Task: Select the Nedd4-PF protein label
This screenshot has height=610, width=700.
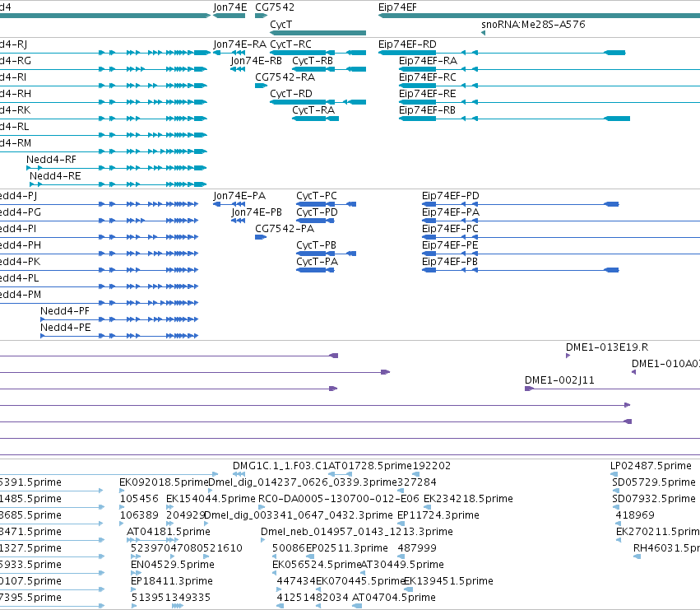Action: 65,311
